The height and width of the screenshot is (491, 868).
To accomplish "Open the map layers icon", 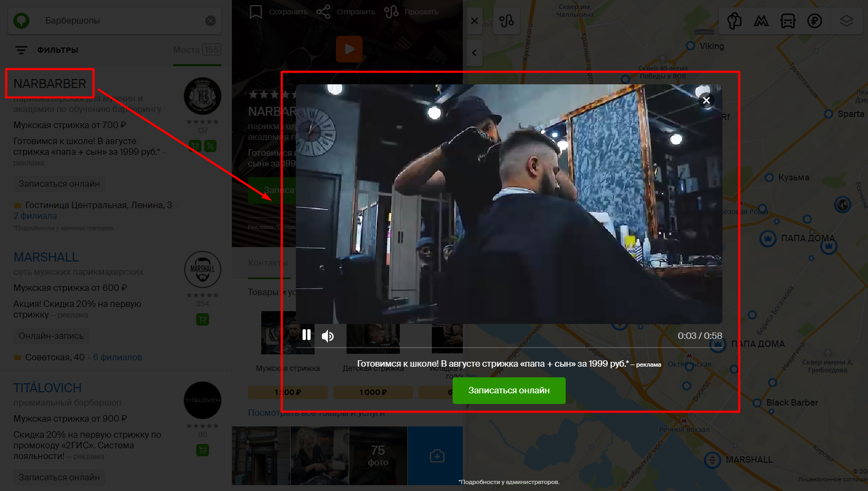I will coord(847,21).
